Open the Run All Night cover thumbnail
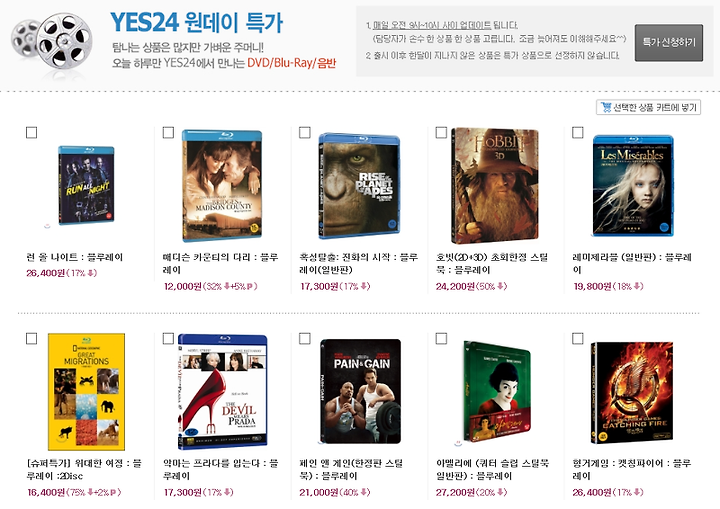The height and width of the screenshot is (509, 720). pyautogui.click(x=86, y=185)
